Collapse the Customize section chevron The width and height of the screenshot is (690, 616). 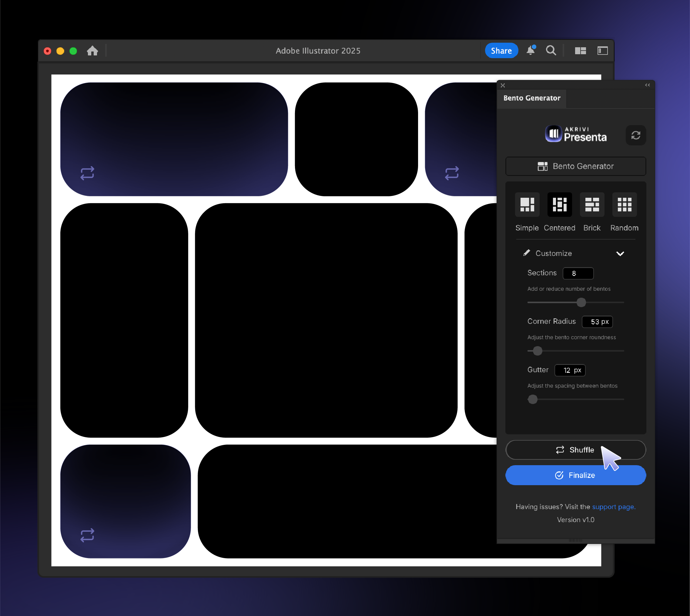click(x=620, y=253)
